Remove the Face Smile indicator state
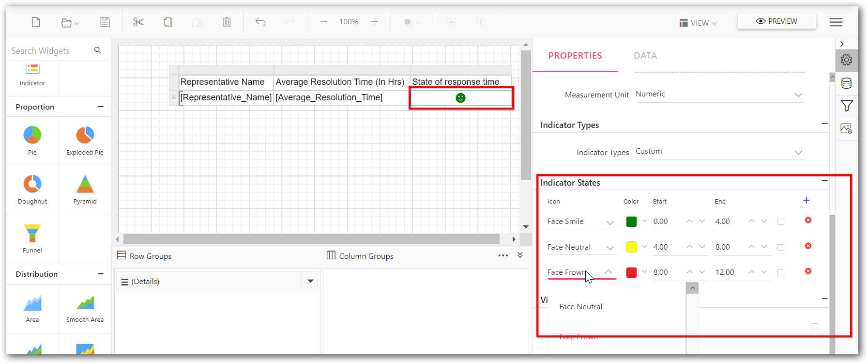This screenshot has width=868, height=364. point(808,220)
